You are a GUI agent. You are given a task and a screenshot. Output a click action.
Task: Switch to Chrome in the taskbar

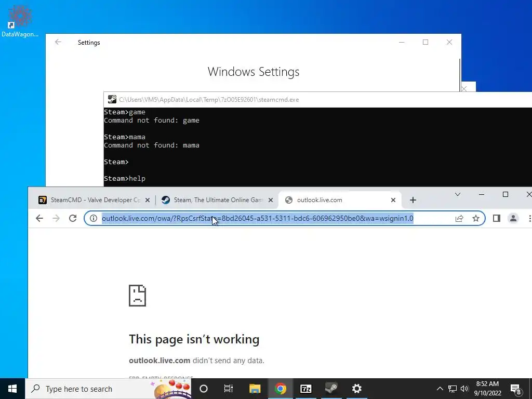280,389
